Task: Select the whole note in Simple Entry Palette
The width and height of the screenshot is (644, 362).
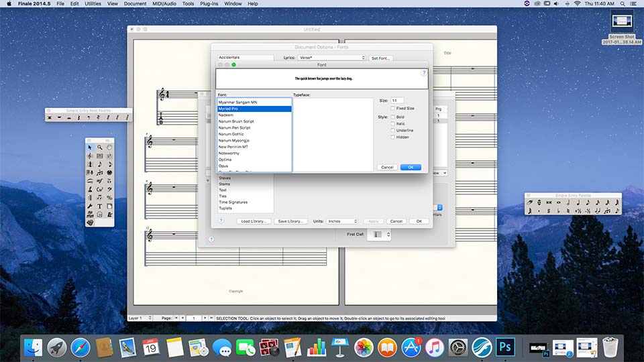Action: pyautogui.click(x=558, y=202)
